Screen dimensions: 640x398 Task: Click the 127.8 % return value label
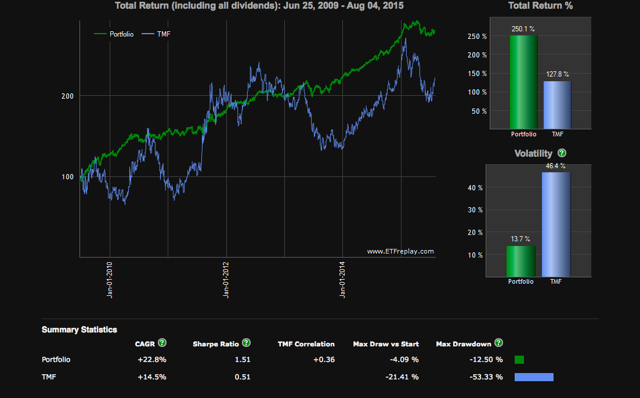pos(558,74)
